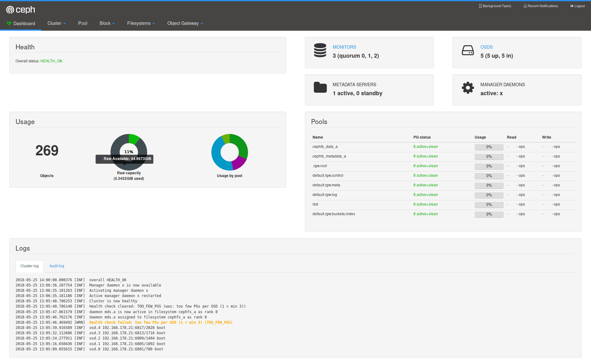Click the cephfs_data_a usage progress bar

pos(489,147)
